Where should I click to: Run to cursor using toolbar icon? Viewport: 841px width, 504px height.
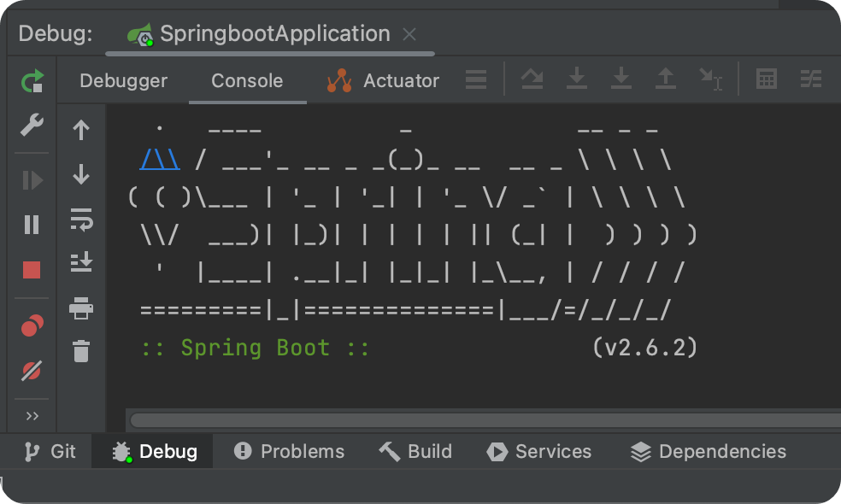pos(711,79)
